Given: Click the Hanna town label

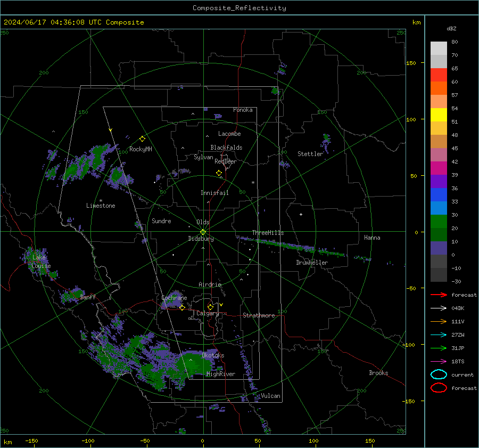Looking at the screenshot, I should pyautogui.click(x=372, y=238).
